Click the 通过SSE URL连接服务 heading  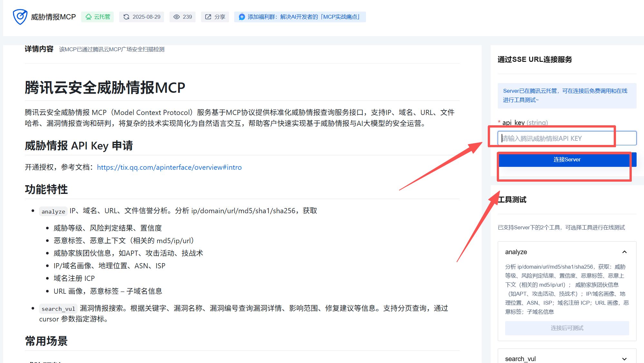[x=535, y=59]
